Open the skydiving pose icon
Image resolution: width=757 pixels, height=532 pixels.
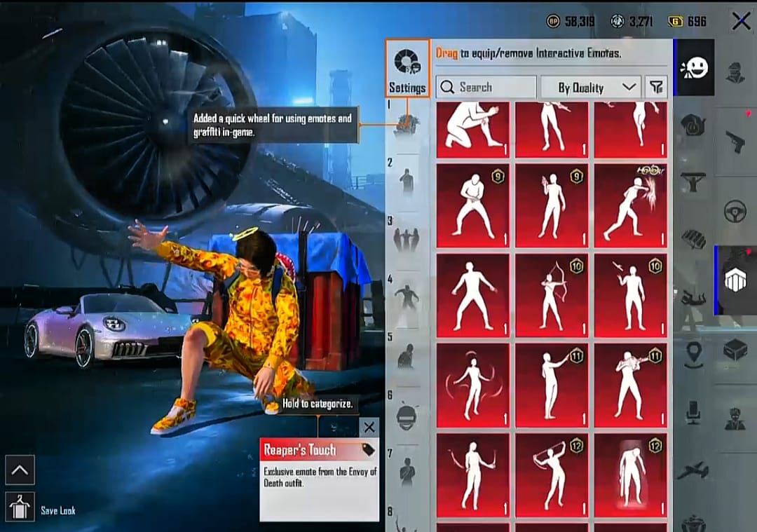694,299
